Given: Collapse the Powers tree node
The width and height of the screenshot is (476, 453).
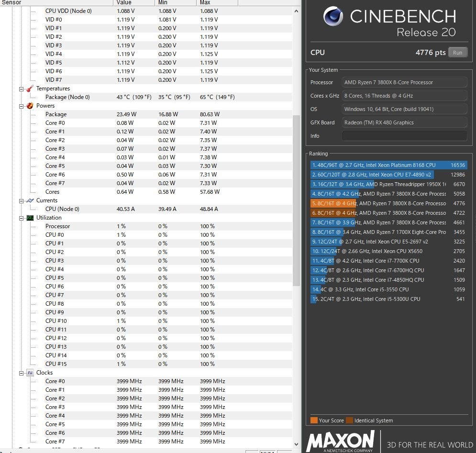Looking at the screenshot, I should coord(21,106).
